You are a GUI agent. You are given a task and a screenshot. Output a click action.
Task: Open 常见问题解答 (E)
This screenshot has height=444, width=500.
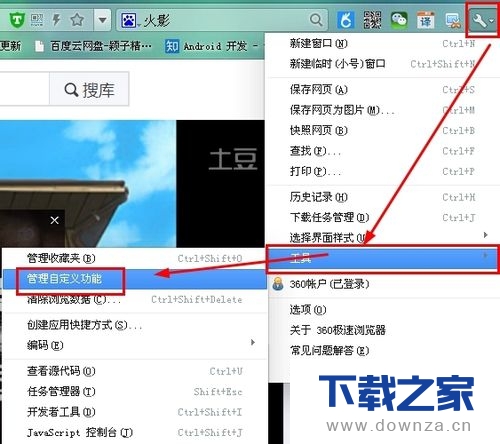(383, 350)
